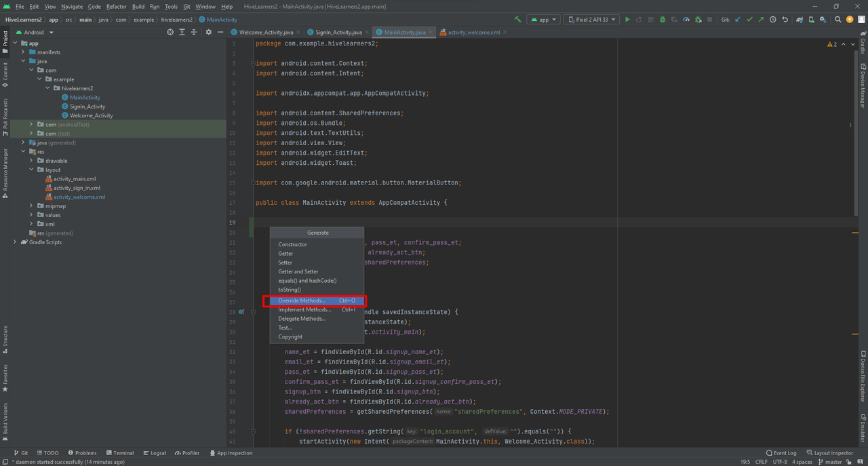
Task: Collapse the layout folder
Action: [31, 170]
